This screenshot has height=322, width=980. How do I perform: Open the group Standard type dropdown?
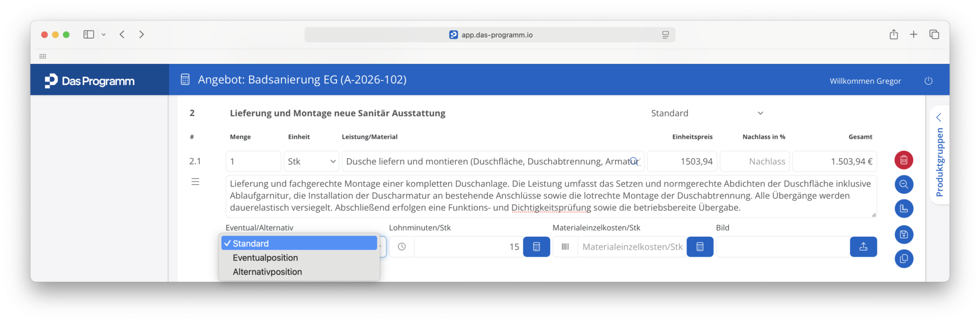pyautogui.click(x=707, y=113)
